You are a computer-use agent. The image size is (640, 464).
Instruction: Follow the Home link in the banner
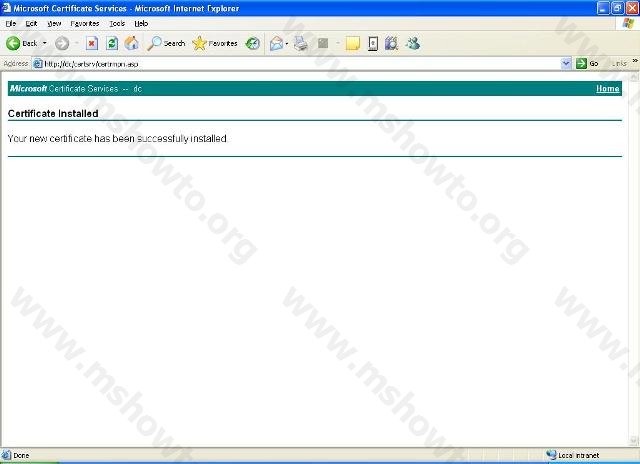click(x=607, y=89)
